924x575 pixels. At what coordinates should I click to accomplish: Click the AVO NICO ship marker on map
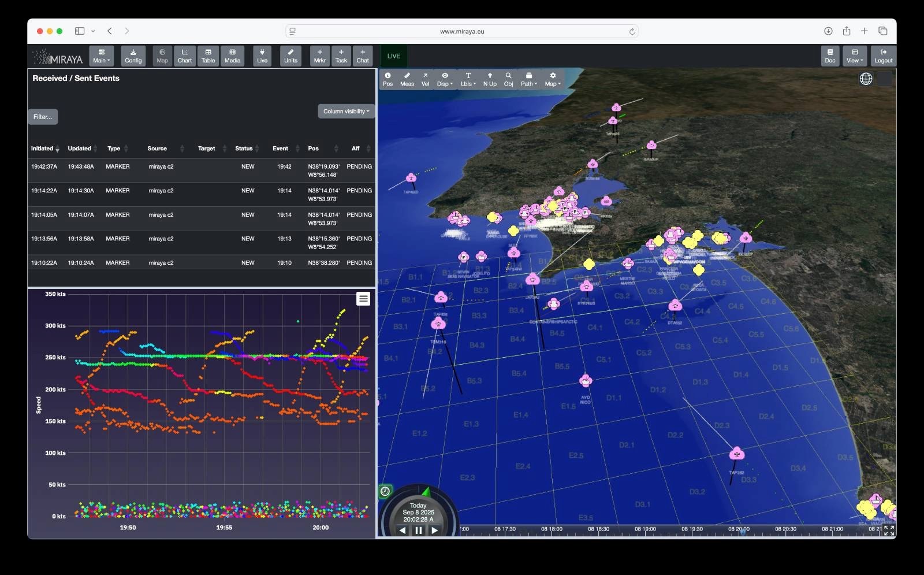tap(586, 381)
